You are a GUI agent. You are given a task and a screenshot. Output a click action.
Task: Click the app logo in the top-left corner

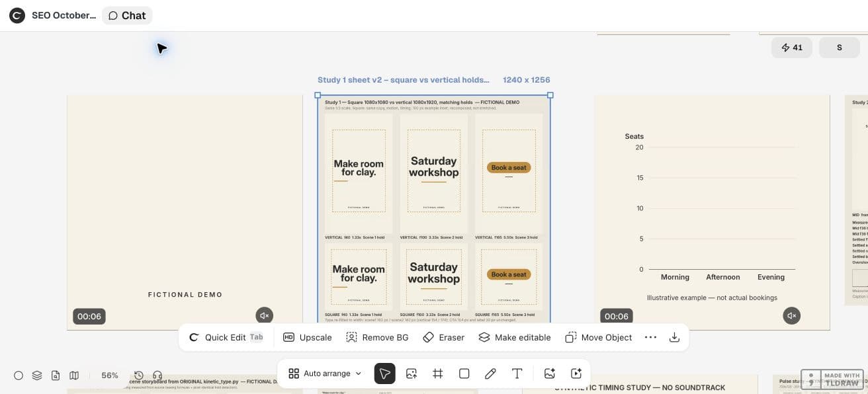click(x=17, y=15)
